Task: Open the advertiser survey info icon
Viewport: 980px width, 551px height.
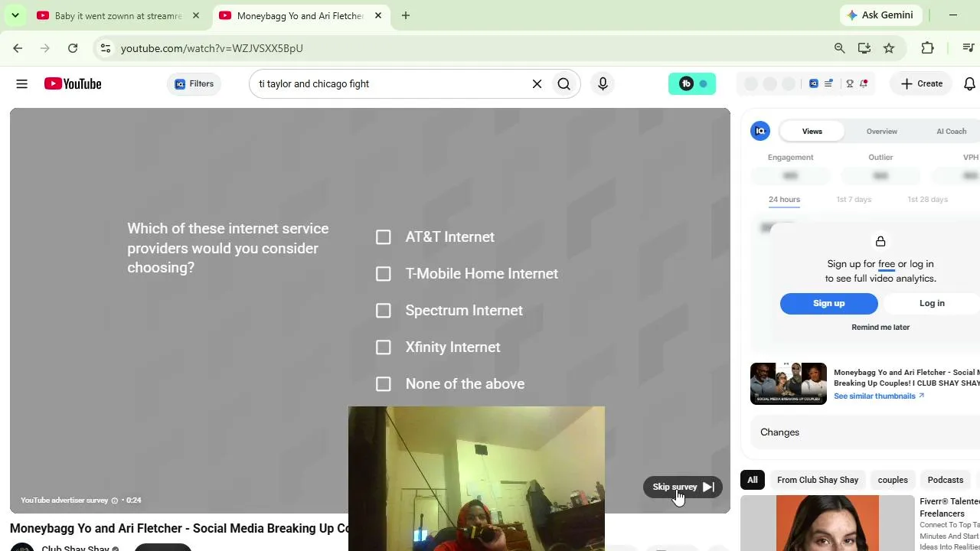Action: 115,500
